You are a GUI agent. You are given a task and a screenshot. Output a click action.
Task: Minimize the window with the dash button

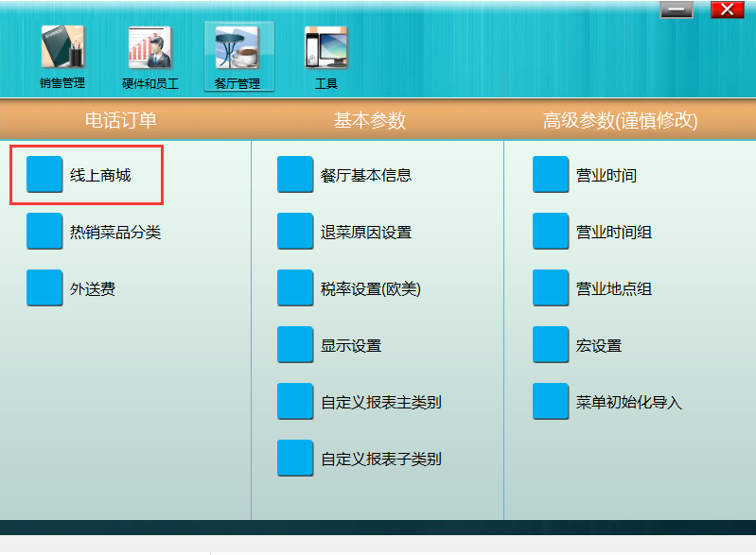click(x=677, y=9)
